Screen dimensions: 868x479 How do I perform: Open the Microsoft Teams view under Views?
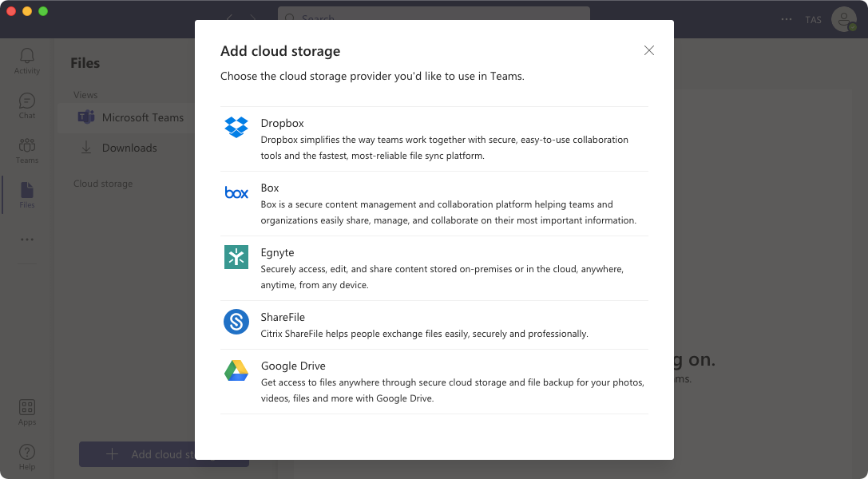pos(133,117)
